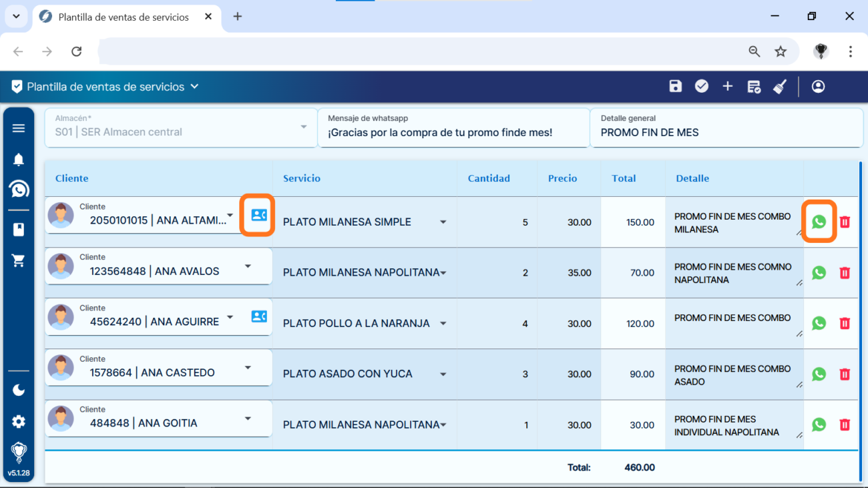Expand the ANA CASTEDO client dropdown
Image resolution: width=868 pixels, height=488 pixels.
pyautogui.click(x=248, y=367)
